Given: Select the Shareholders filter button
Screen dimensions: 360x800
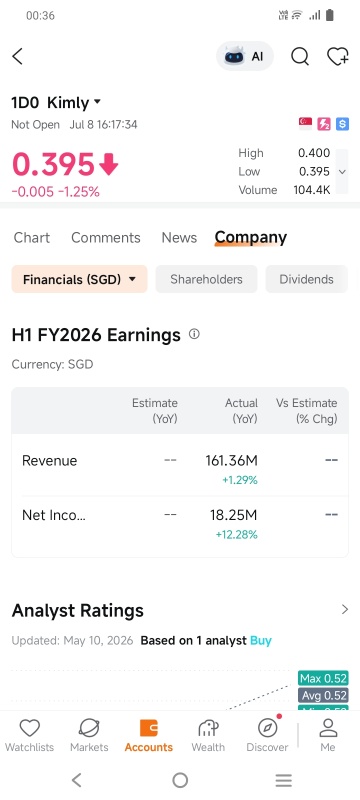Looking at the screenshot, I should click(x=207, y=279).
